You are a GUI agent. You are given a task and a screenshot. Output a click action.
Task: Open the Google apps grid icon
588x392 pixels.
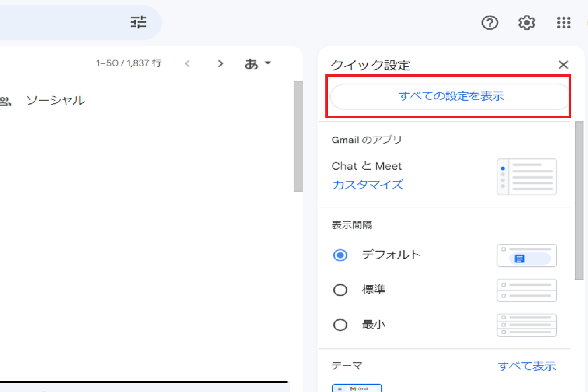click(x=563, y=22)
